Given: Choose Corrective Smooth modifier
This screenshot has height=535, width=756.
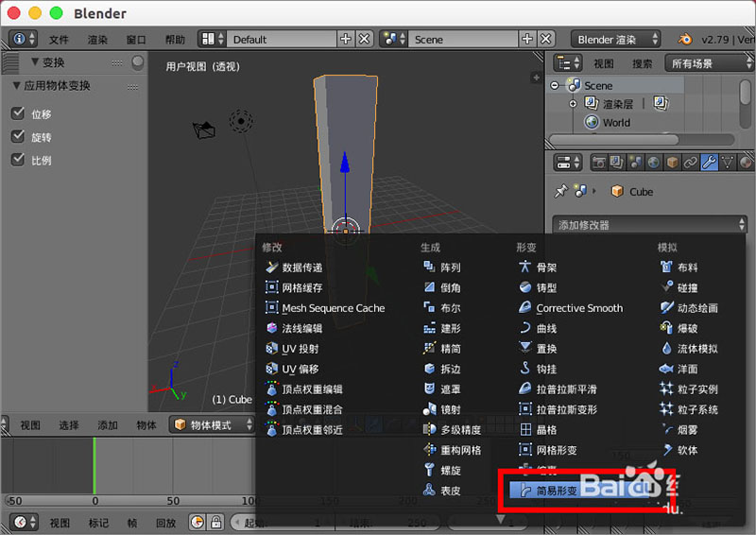Looking at the screenshot, I should (571, 308).
